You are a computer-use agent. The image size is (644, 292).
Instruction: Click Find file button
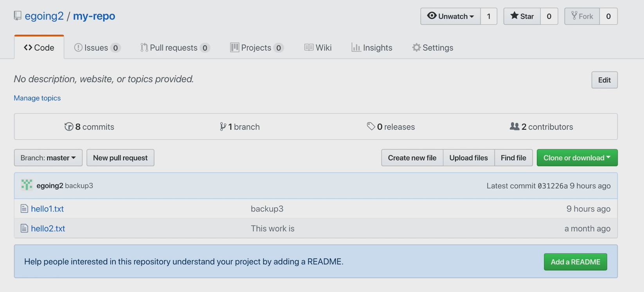pos(513,158)
